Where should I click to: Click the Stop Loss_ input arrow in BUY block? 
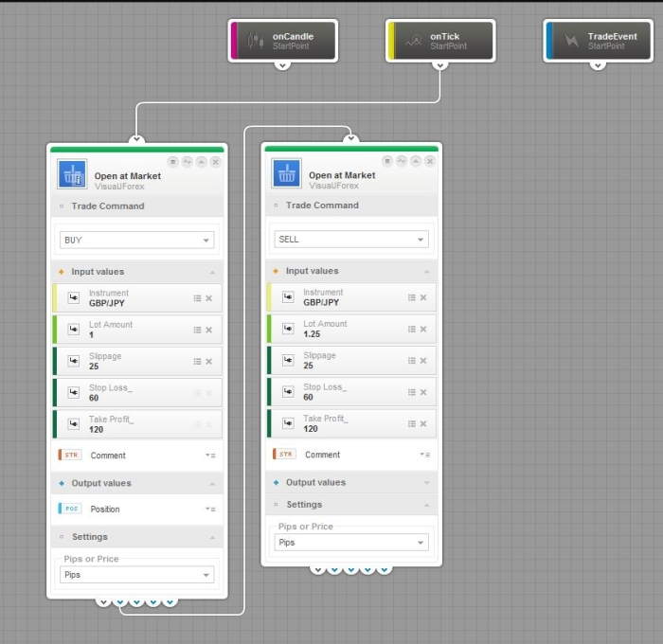click(x=74, y=392)
